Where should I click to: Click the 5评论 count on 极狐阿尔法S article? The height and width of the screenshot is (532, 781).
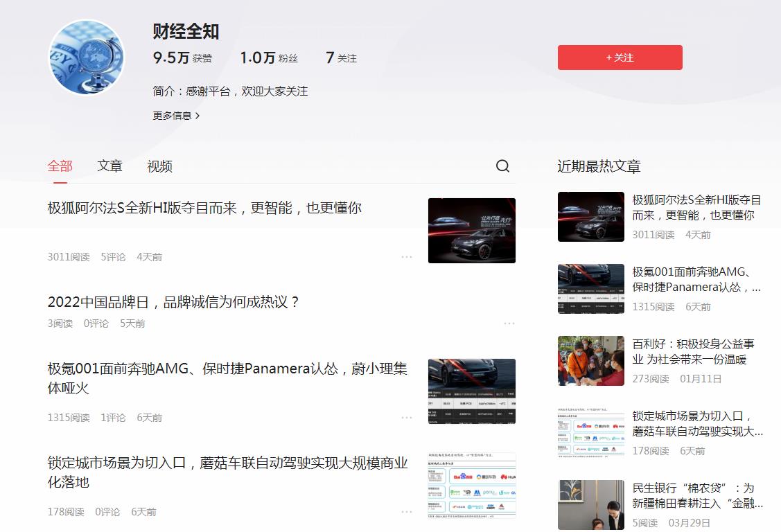[113, 257]
